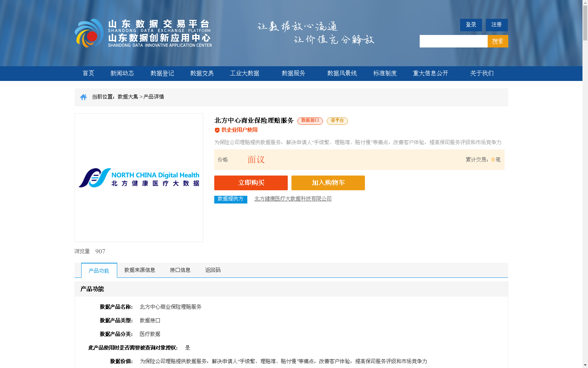Viewport: 588px width, 368px height.
Task: Click the scrollbar up arrow
Action: (585, 3)
